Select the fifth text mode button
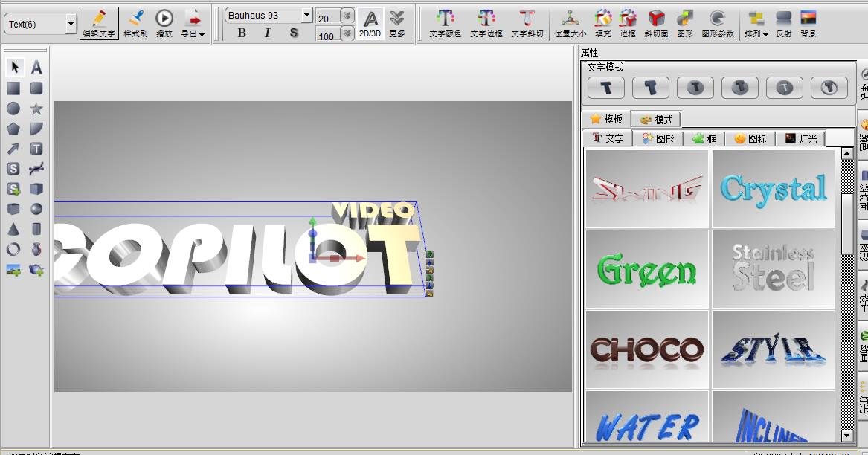Screen dimensions: 868x455 tap(785, 88)
